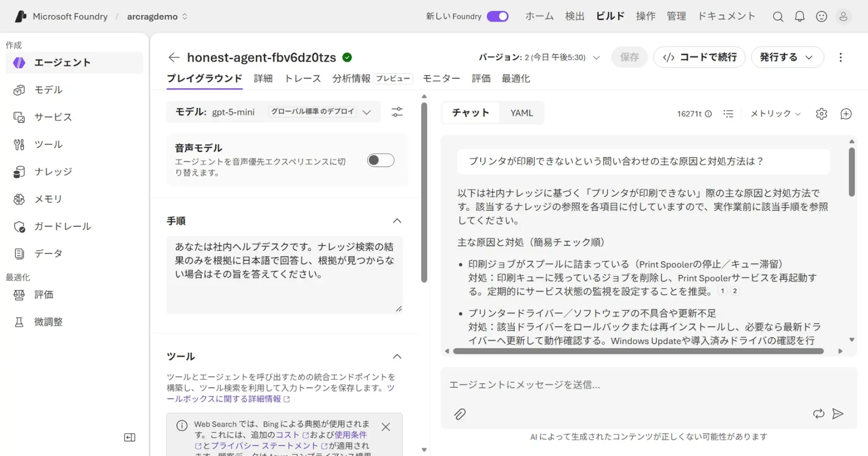The image size is (868, 456).
Task: Open chat settings gear icon
Action: click(x=822, y=114)
